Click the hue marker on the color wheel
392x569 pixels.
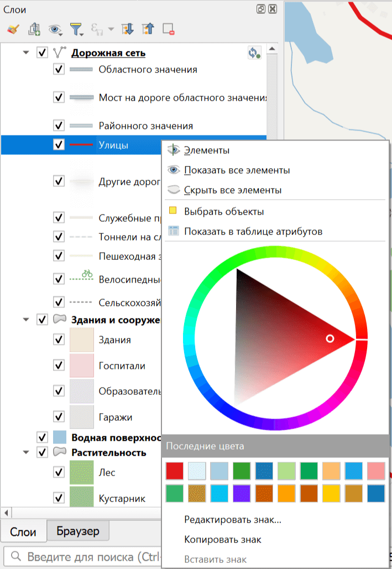362,340
